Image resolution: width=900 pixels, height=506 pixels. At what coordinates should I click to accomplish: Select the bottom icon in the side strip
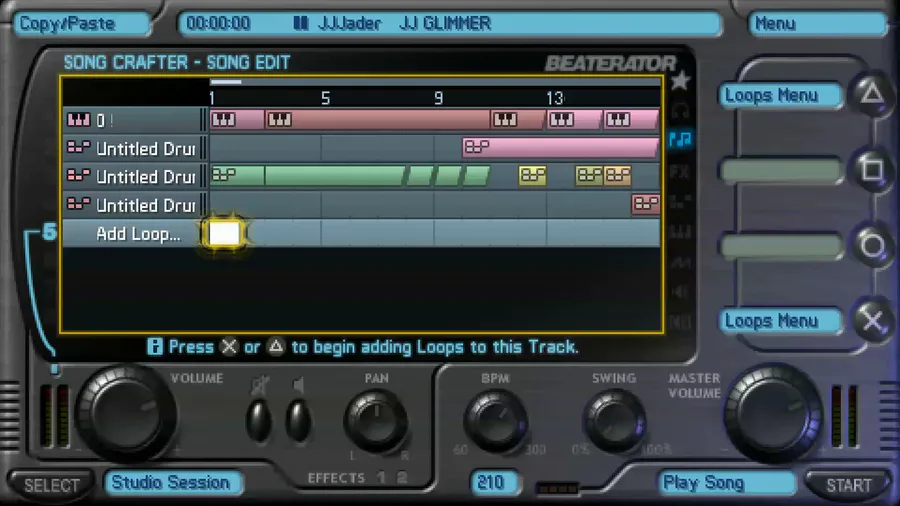[680, 322]
